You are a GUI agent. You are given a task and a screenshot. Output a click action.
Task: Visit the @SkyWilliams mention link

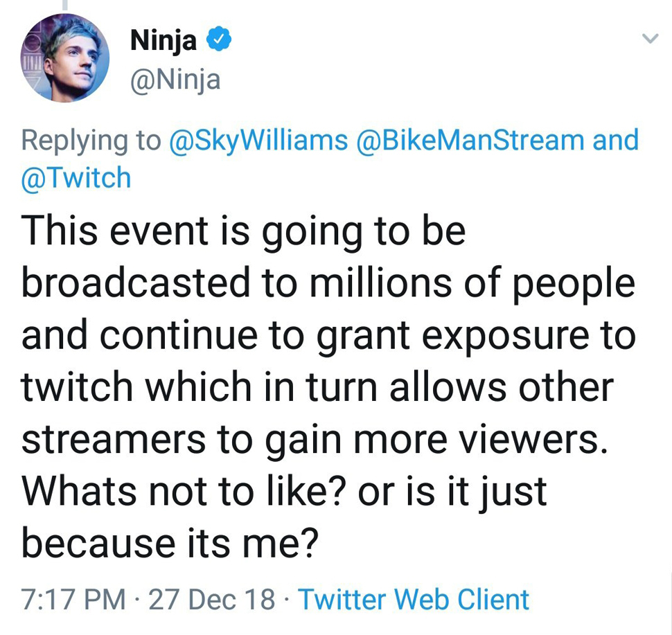point(258,140)
